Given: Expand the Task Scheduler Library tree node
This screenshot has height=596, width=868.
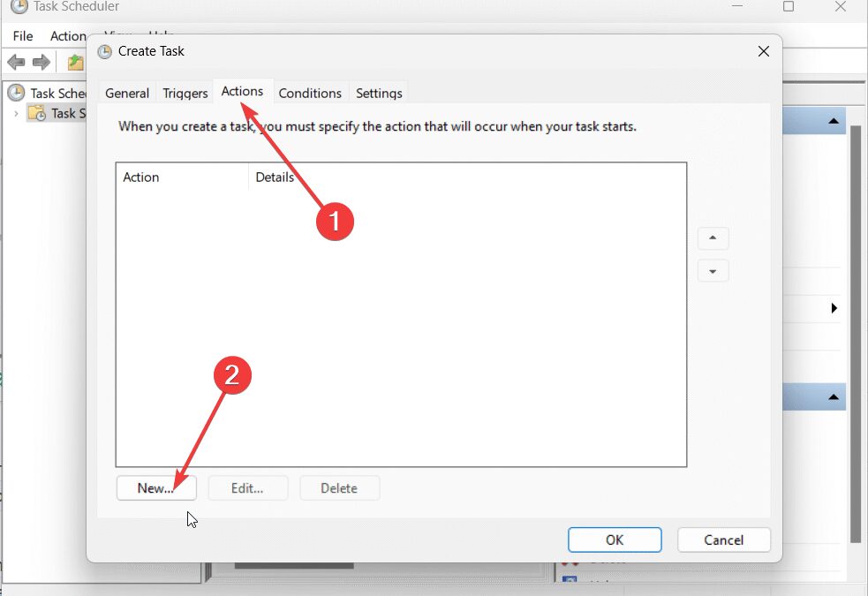Looking at the screenshot, I should pyautogui.click(x=15, y=113).
